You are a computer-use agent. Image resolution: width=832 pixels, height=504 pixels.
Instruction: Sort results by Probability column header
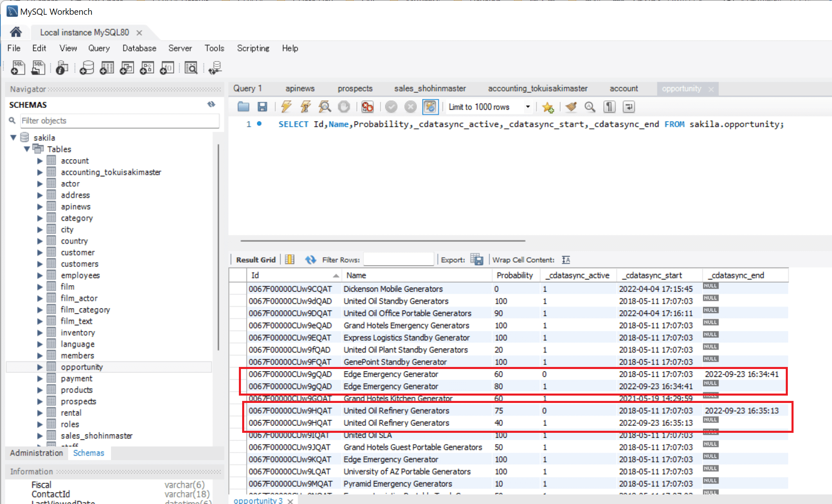point(515,275)
